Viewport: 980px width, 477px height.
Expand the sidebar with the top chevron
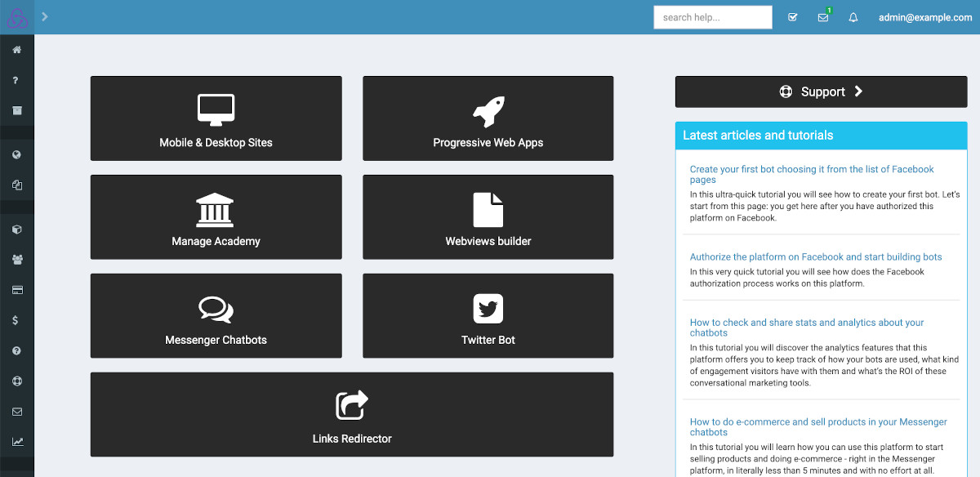[x=45, y=16]
